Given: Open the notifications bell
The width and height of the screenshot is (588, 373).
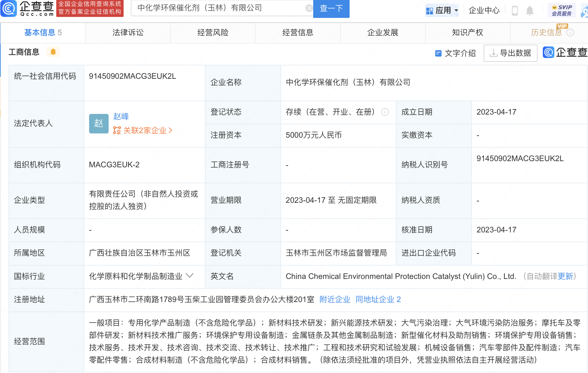Looking at the screenshot, I should coord(530,10).
